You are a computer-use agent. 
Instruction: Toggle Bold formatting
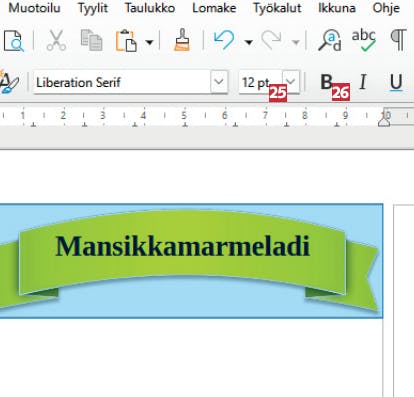point(327,82)
